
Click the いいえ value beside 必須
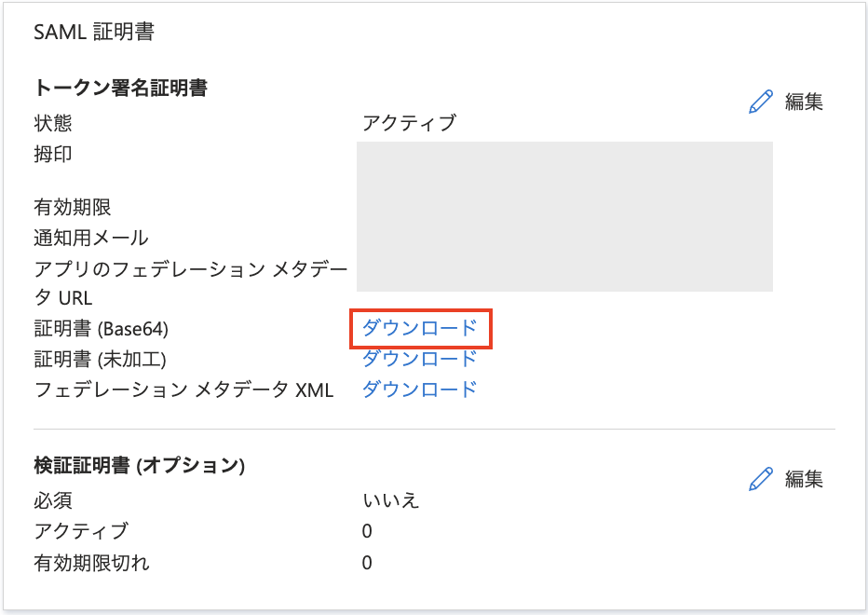(x=391, y=500)
